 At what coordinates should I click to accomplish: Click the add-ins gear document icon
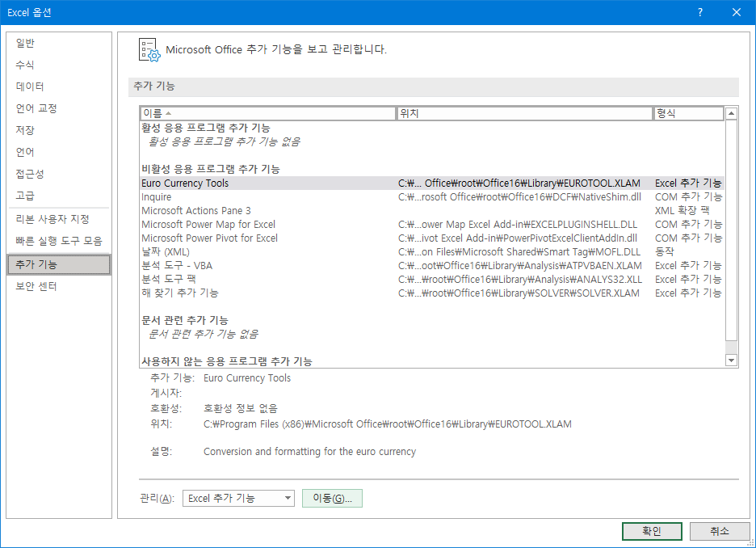[149, 49]
